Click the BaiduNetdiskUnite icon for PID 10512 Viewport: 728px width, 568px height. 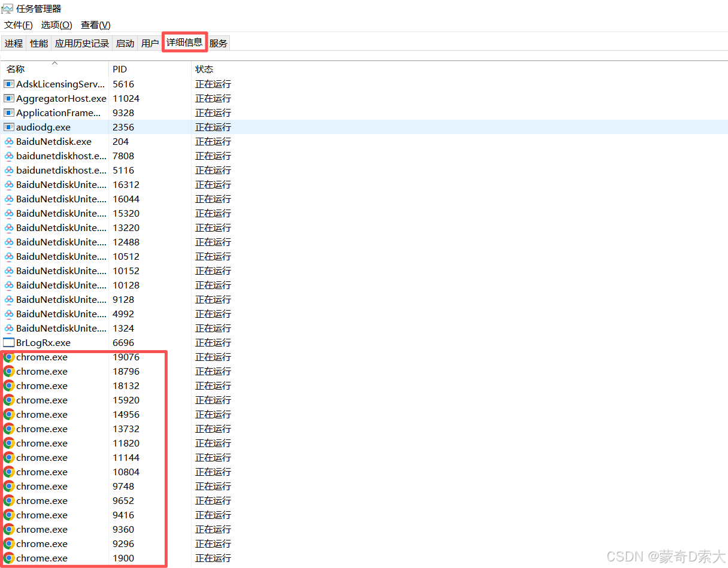click(9, 256)
